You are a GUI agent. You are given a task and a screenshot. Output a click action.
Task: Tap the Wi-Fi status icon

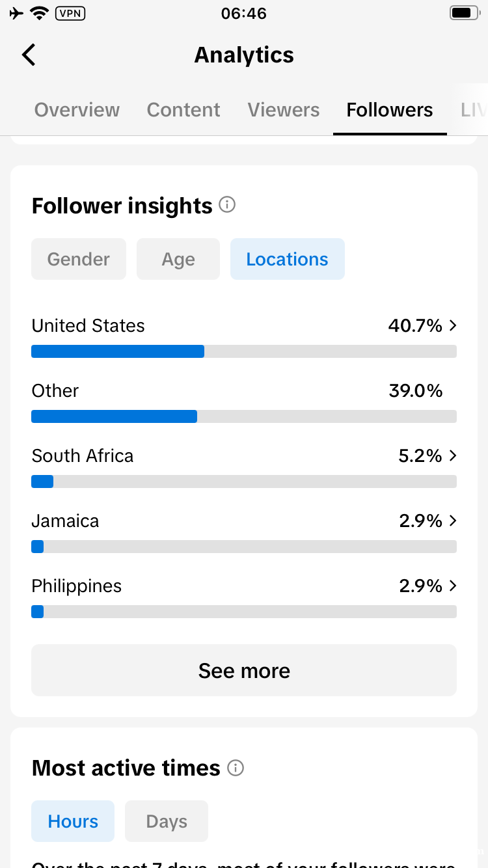click(40, 13)
